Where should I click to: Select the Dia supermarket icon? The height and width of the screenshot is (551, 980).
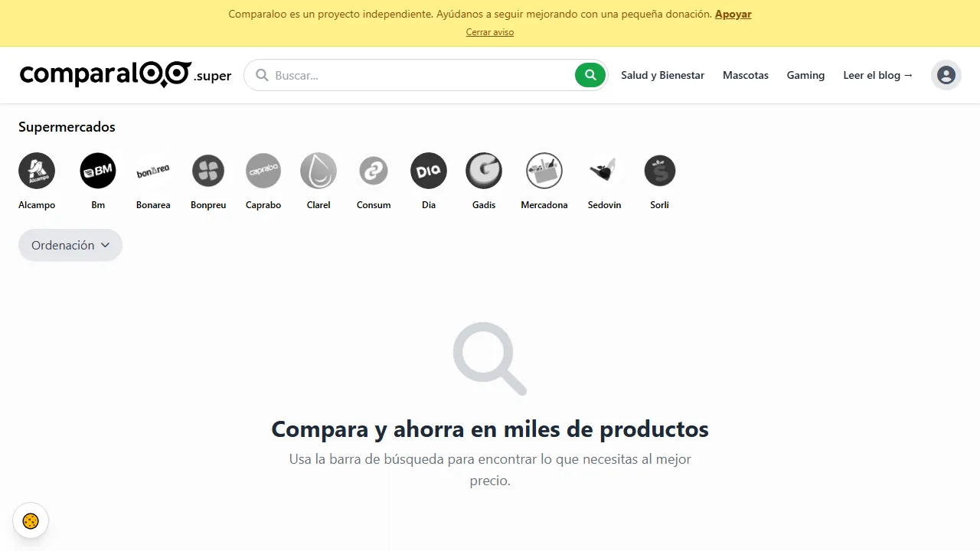[x=428, y=170]
